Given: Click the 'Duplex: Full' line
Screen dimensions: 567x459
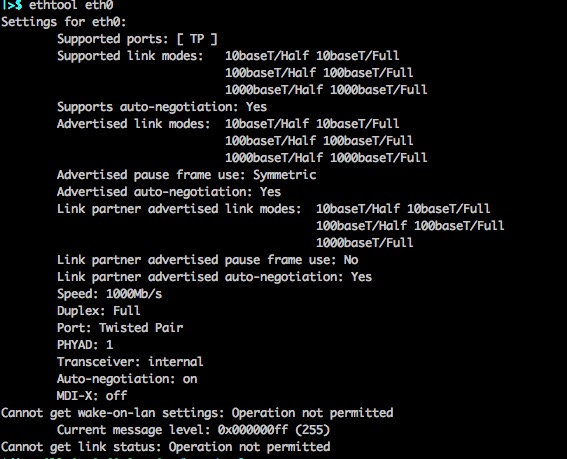Looking at the screenshot, I should pos(98,311).
